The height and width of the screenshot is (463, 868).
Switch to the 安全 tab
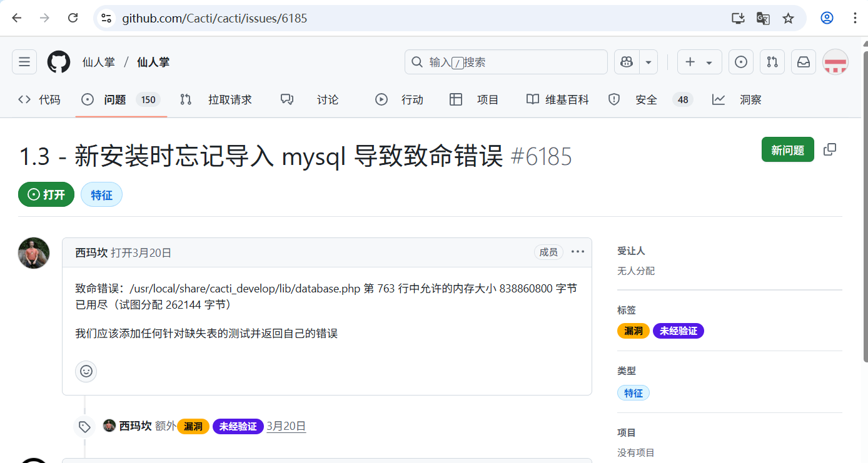[650, 99]
